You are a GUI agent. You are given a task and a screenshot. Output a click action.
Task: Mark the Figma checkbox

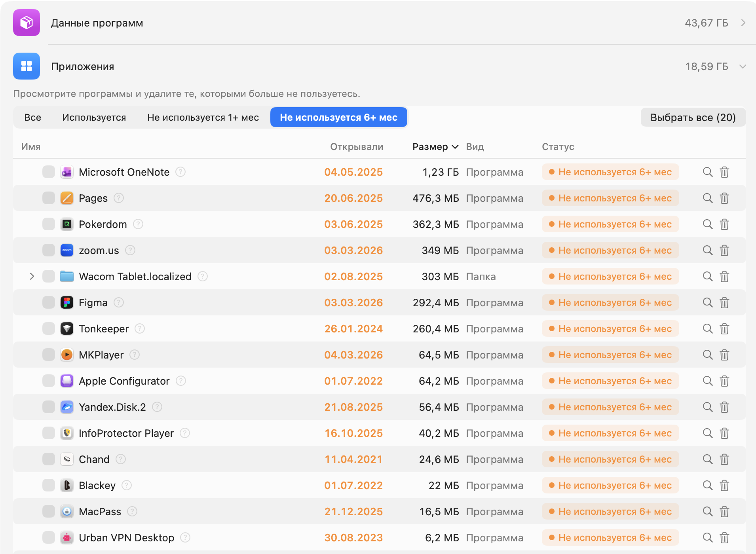click(49, 303)
